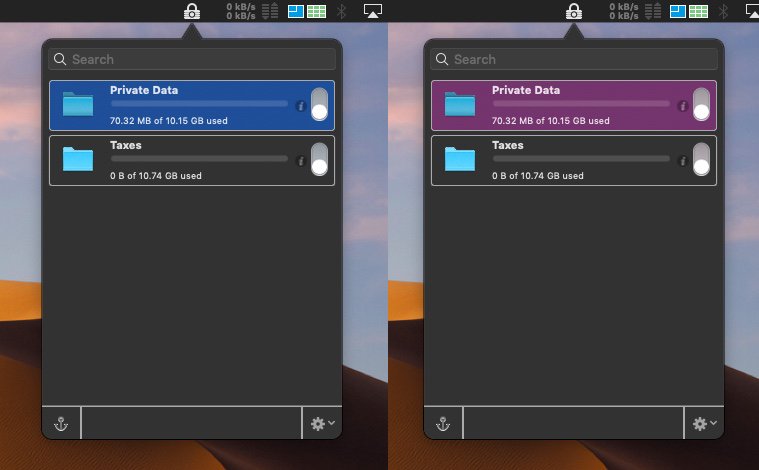Click the anchor icon in the purple-accent panel

click(443, 424)
